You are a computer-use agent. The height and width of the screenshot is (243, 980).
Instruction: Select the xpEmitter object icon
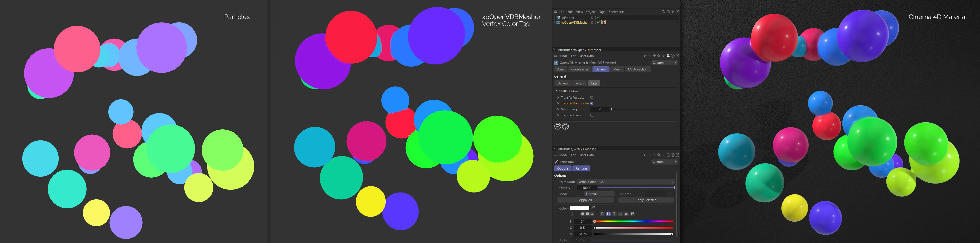coord(558,18)
